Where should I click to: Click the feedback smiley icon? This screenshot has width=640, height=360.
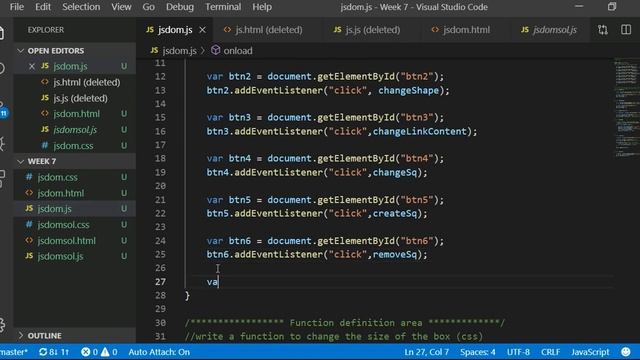[626, 352]
